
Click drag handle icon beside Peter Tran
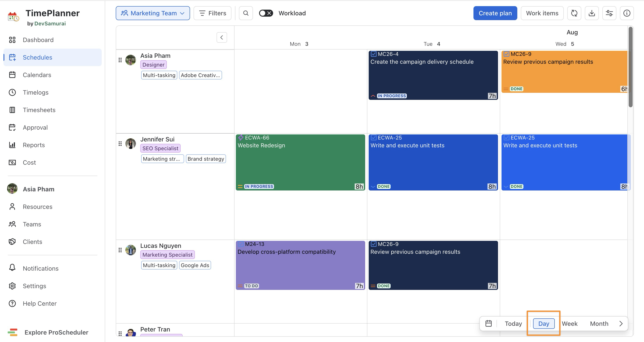coord(120,333)
